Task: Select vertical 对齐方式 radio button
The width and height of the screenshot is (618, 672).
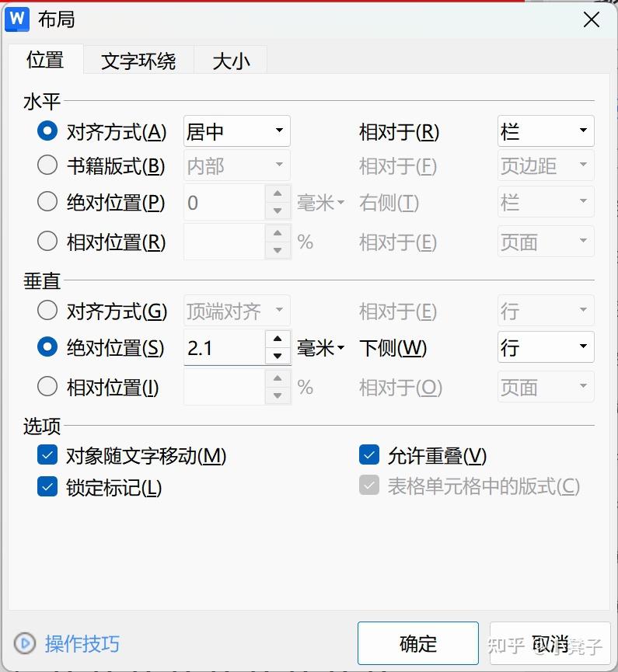Action: [47, 310]
